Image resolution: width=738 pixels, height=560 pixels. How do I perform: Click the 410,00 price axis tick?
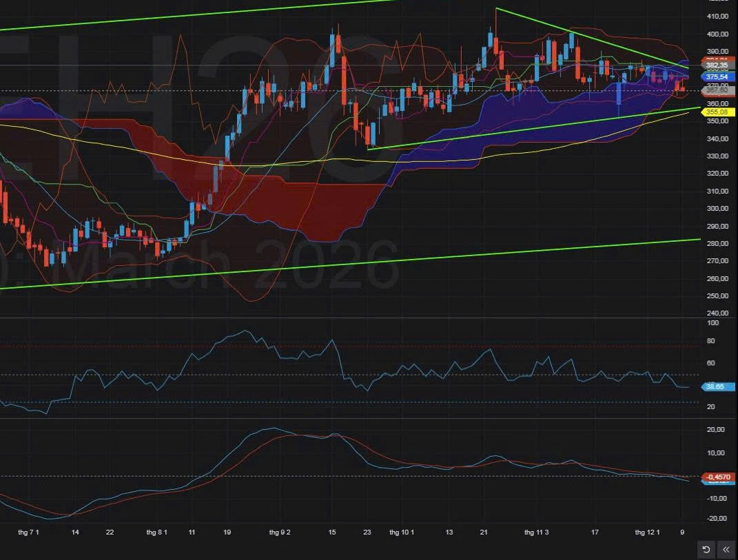717,17
